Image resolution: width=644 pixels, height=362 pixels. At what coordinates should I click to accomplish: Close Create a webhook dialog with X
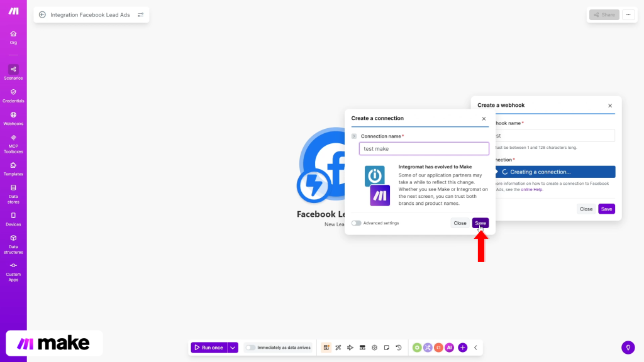[610, 106]
